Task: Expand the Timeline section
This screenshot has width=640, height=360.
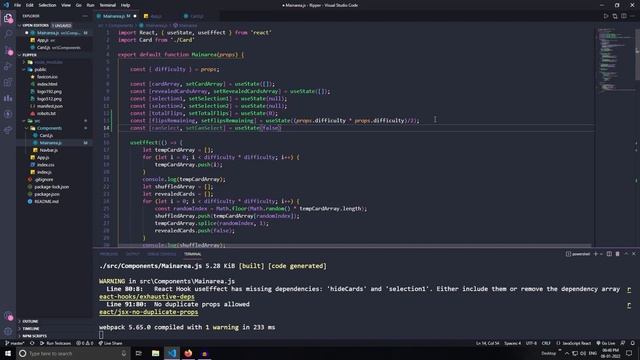Action: (x=31, y=329)
